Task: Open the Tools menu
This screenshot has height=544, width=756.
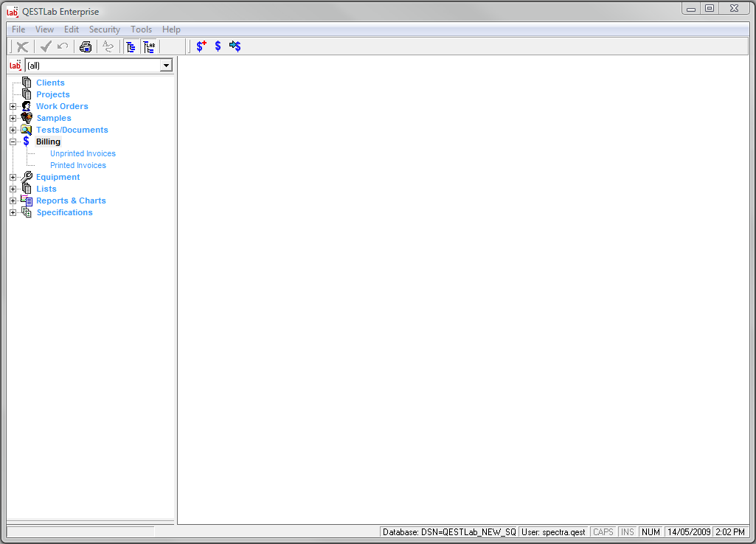Action: tap(141, 29)
